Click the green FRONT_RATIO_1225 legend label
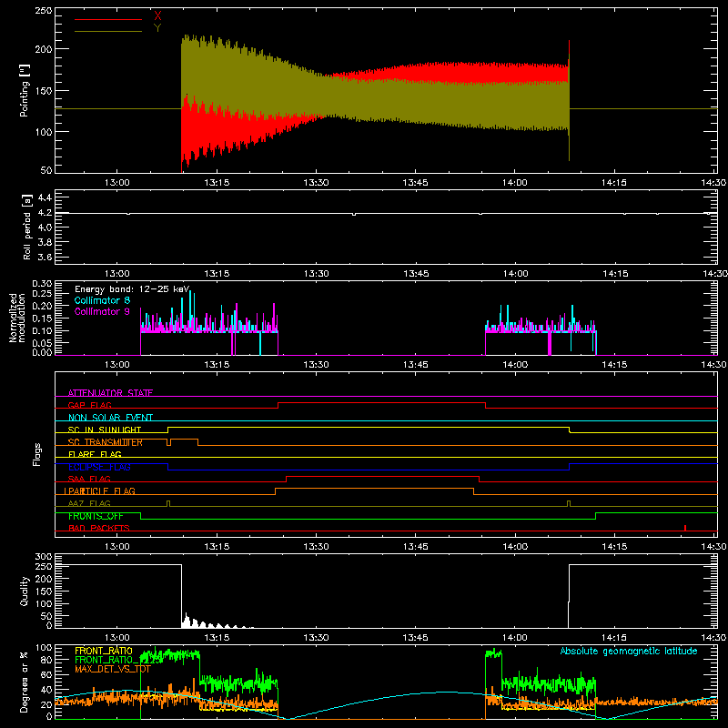This screenshot has width=728, height=728. tap(119, 660)
